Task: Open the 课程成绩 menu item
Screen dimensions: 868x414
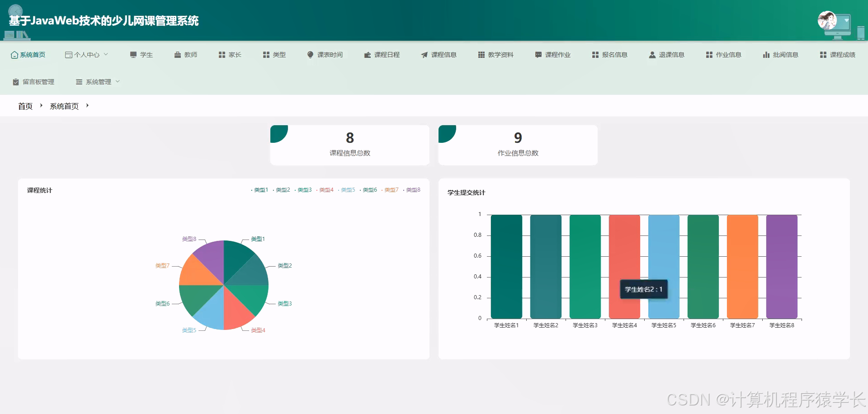Action: click(838, 55)
